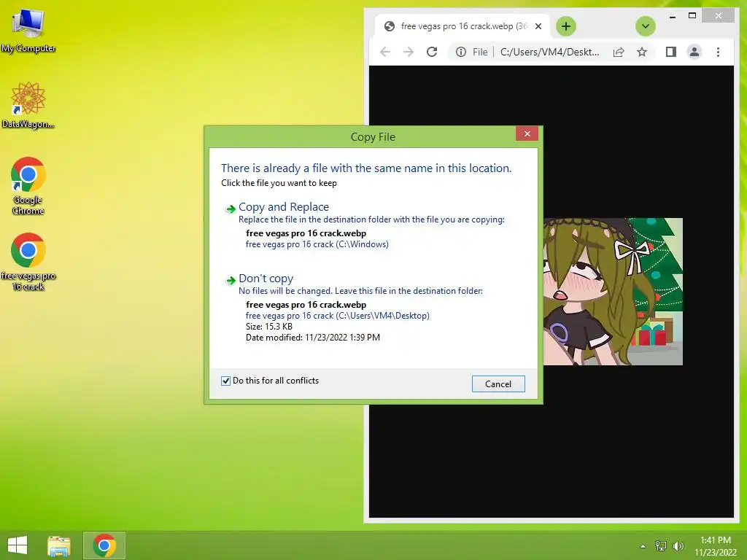Share this page icon in Chrome
747x560 pixels.
click(x=619, y=52)
